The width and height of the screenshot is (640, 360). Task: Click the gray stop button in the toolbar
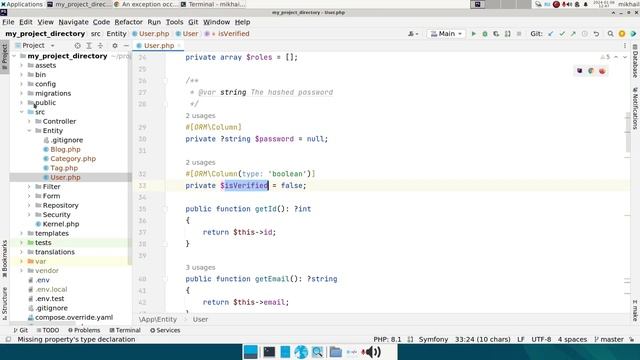pyautogui.click(x=519, y=34)
